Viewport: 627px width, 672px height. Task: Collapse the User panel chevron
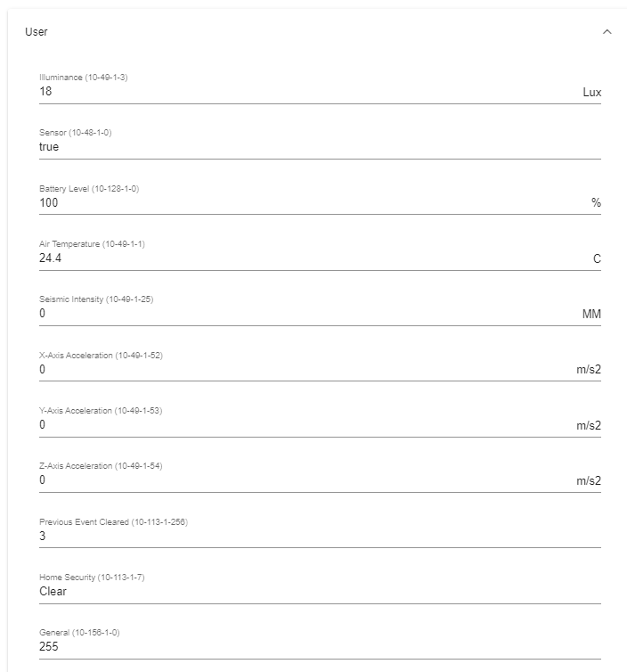(607, 32)
